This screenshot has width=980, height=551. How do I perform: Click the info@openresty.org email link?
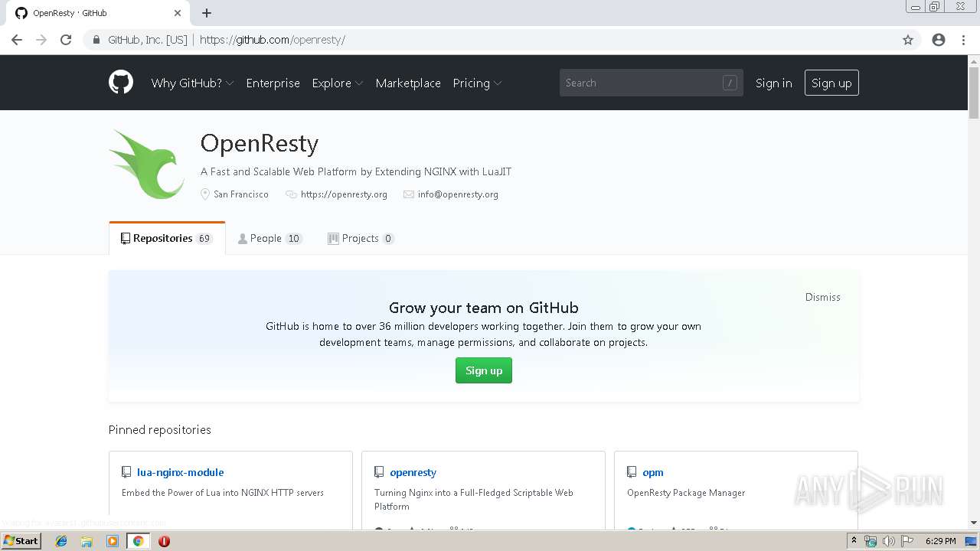[x=458, y=194]
